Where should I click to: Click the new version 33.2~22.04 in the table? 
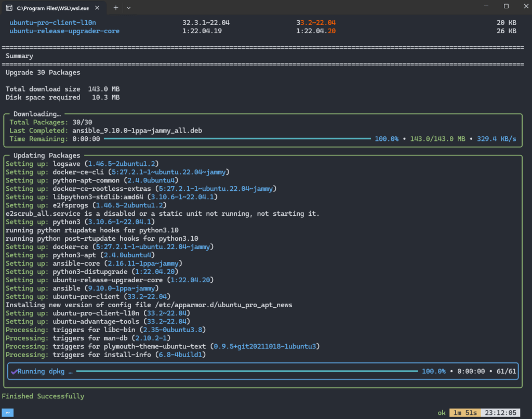pyautogui.click(x=316, y=23)
